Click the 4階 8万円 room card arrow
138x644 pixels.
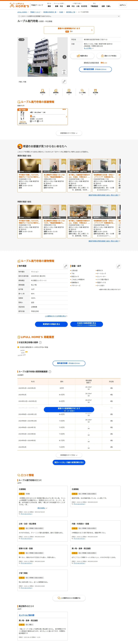click(66, 117)
